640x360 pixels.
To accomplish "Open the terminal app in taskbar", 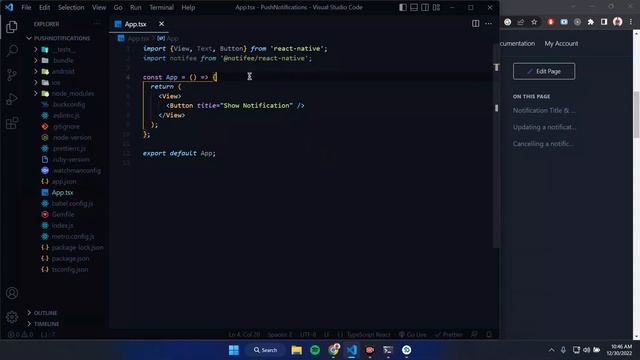I will tap(388, 350).
